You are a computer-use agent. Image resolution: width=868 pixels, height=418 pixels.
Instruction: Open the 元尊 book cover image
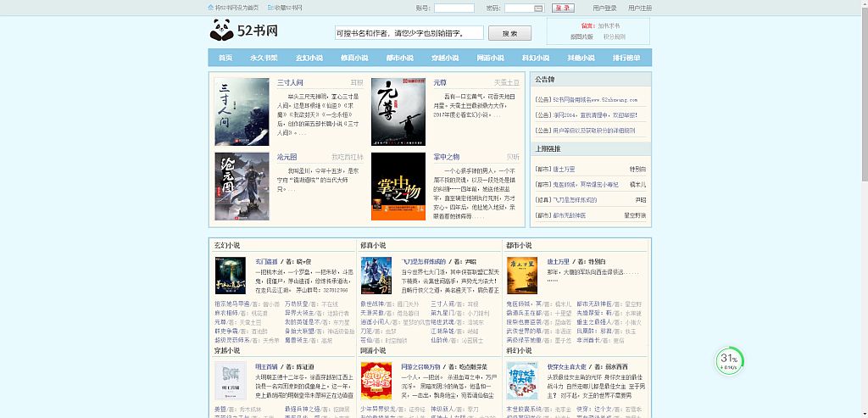[398, 113]
